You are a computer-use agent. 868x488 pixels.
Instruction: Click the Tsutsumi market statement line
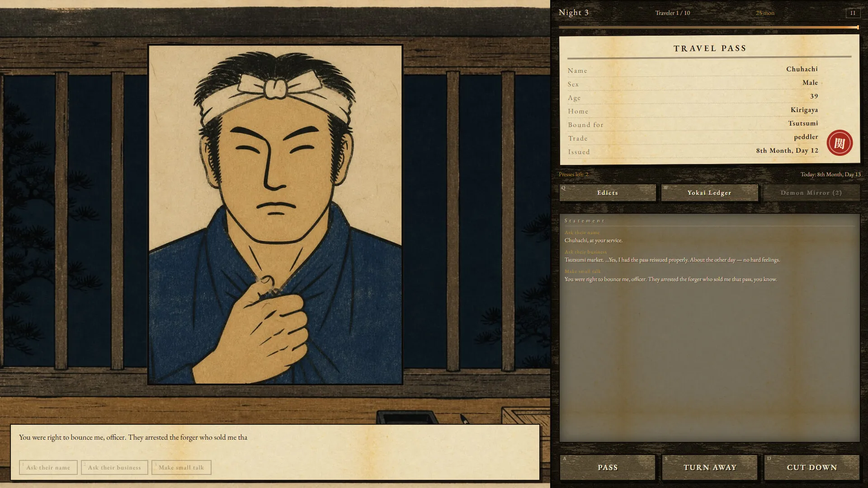(672, 260)
